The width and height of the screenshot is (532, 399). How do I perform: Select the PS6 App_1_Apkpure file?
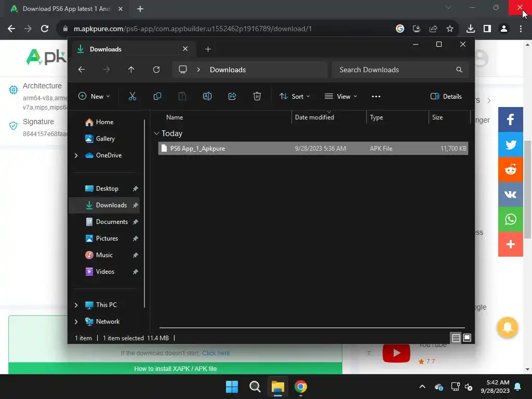pos(313,149)
